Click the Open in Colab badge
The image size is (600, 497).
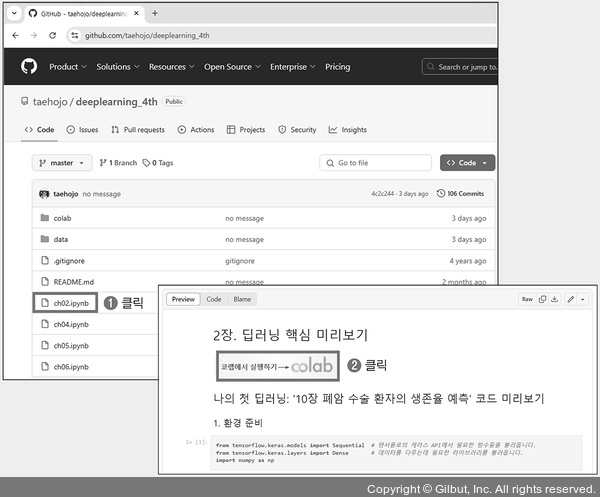pyautogui.click(x=276, y=366)
